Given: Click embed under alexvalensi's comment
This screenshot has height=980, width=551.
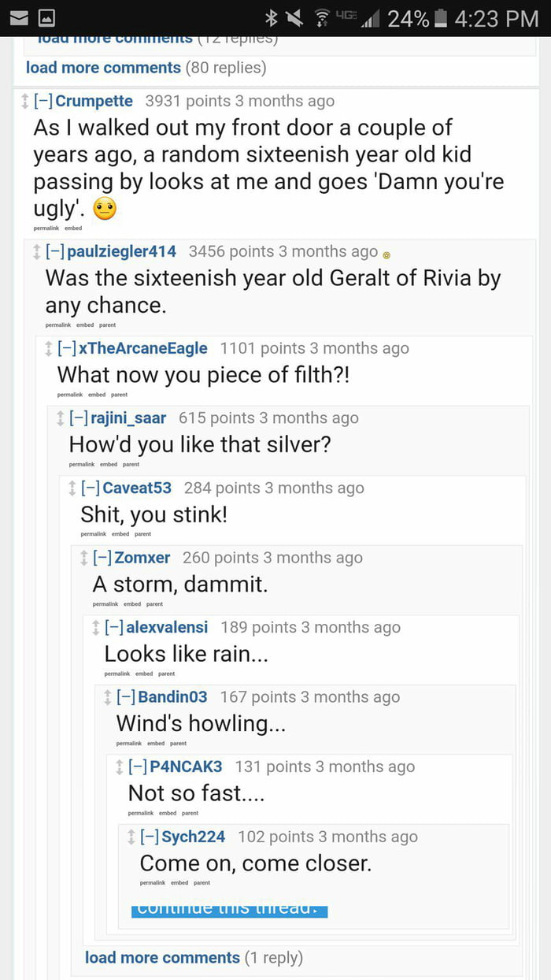Looking at the screenshot, I should (x=144, y=674).
